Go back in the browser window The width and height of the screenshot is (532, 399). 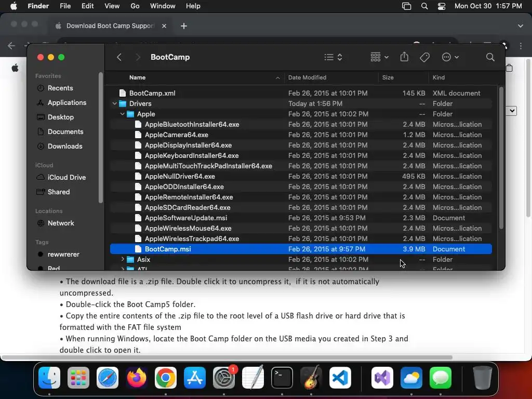[11, 46]
